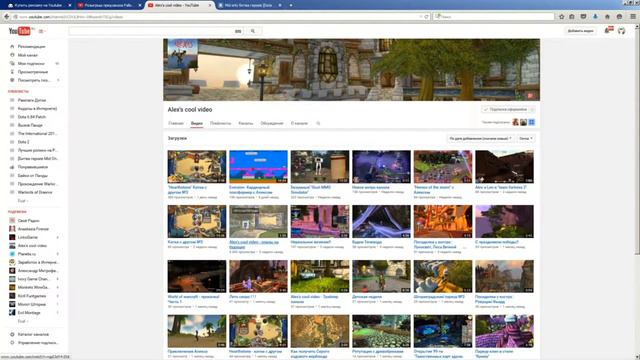
Task: Switch to the Обсуждение channel tab
Action: point(272,123)
